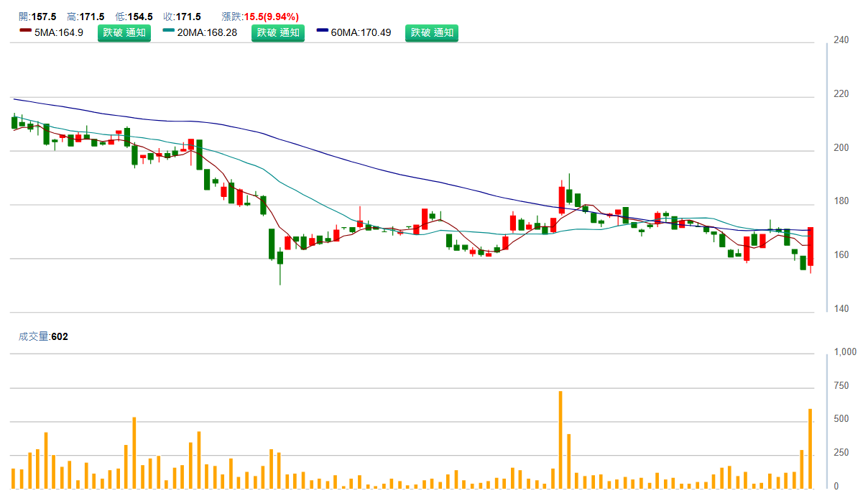Image resolution: width=868 pixels, height=501 pixels.
Task: Click the red 漲跌 15.5(9.94%) value
Action: (x=271, y=17)
